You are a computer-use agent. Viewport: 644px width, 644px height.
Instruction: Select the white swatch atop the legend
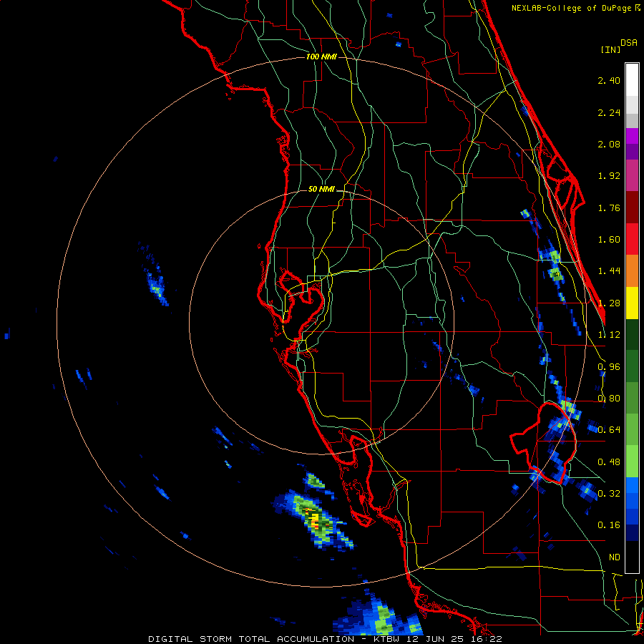[632, 80]
